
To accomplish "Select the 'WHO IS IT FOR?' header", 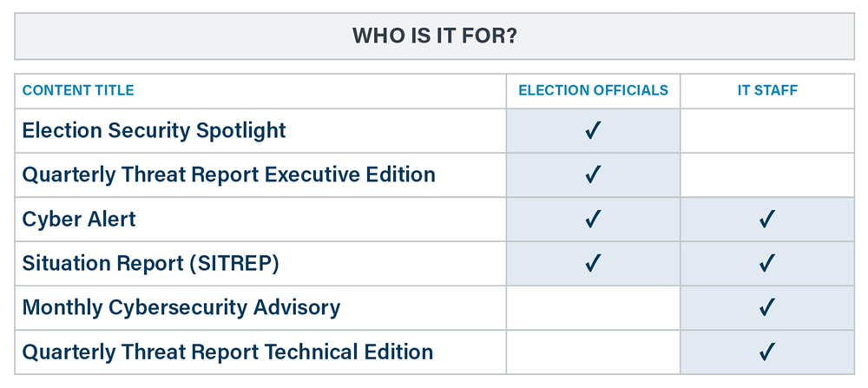I will (x=435, y=36).
